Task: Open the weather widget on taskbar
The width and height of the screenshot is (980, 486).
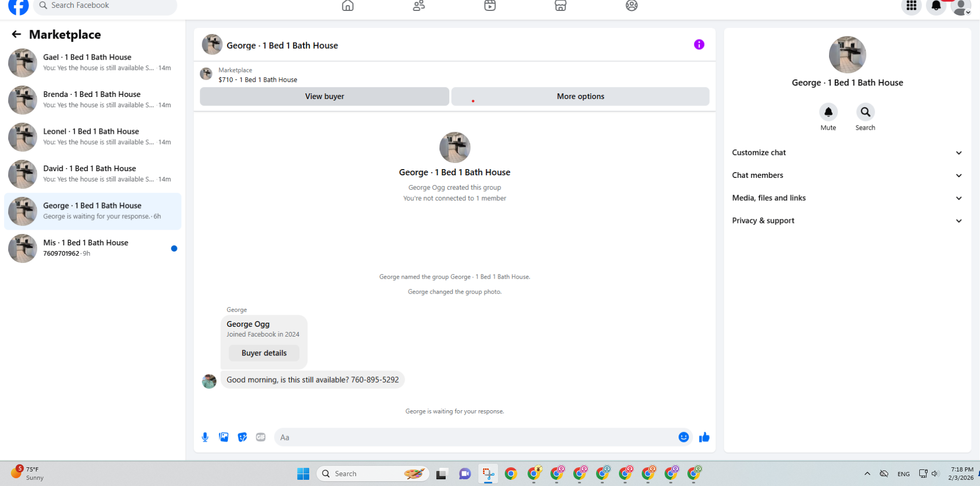Action: coord(28,473)
